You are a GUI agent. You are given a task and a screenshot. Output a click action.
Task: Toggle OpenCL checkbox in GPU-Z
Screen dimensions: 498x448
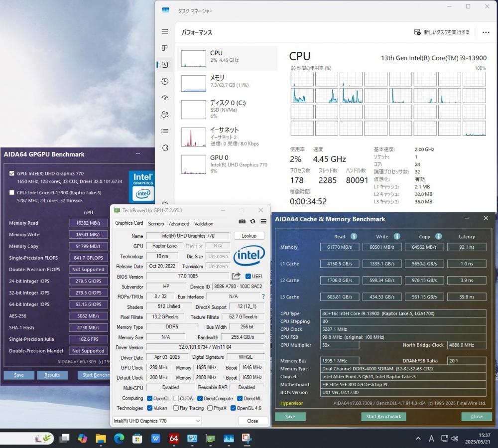point(149,399)
